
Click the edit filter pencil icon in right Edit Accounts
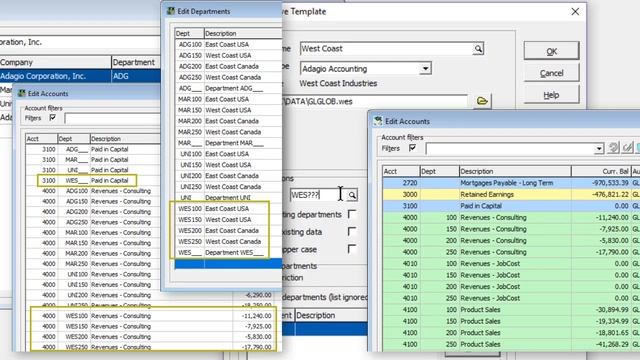pyautogui.click(x=627, y=148)
